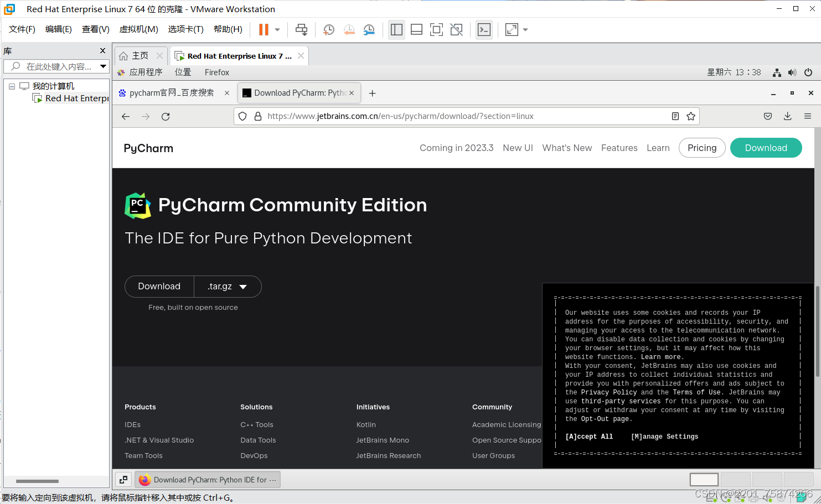Toggle reader view in the address bar

[675, 116]
